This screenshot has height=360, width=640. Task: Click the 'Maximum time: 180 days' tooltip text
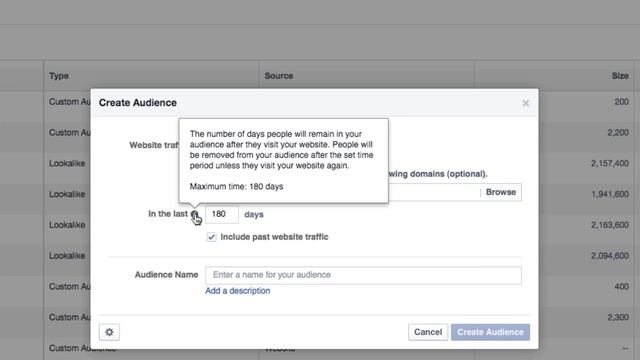click(x=236, y=187)
